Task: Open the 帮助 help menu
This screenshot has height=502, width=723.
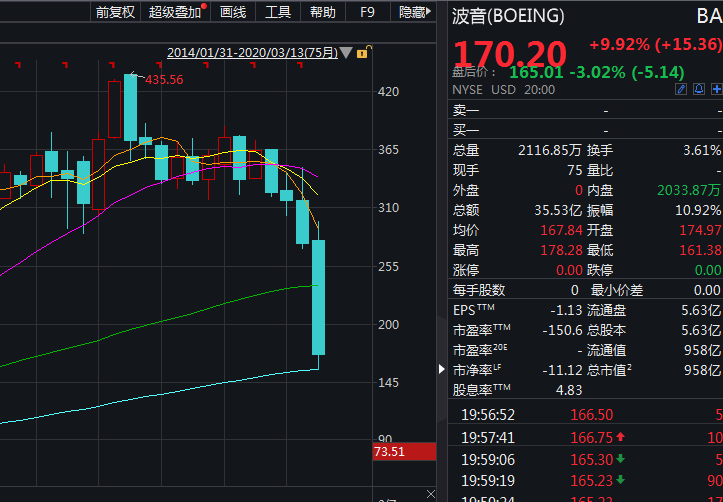Action: coord(323,12)
